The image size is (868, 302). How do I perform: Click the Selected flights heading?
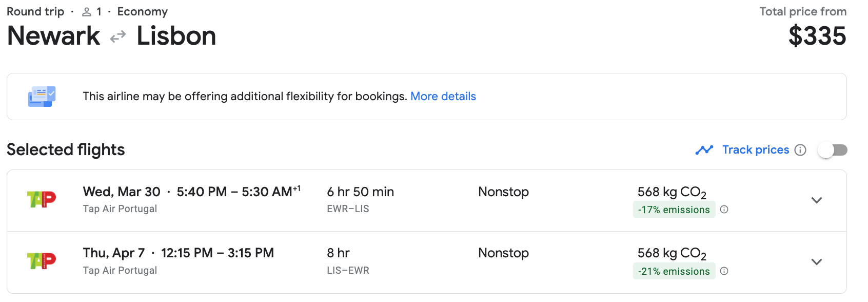tap(66, 149)
